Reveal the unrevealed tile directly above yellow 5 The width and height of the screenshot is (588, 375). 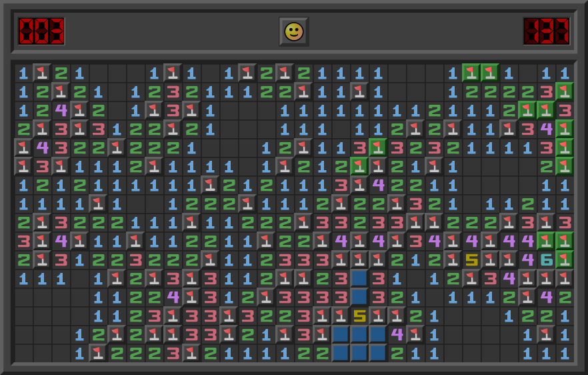359,297
